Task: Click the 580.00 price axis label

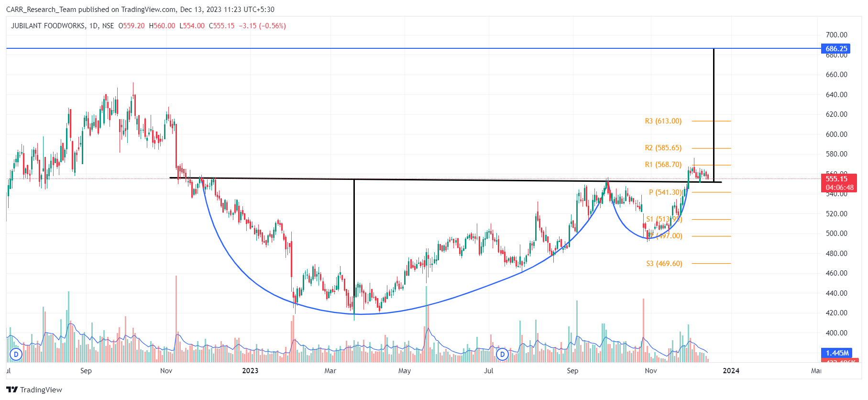Action: pyautogui.click(x=836, y=154)
